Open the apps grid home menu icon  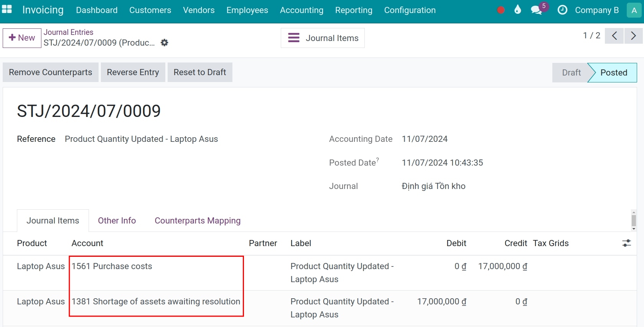pos(7,10)
